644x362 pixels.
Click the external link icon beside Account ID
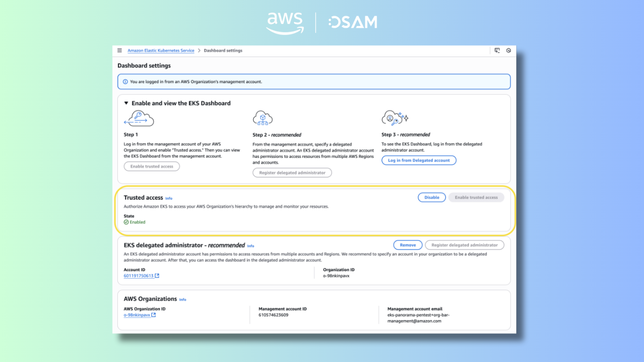tap(157, 276)
